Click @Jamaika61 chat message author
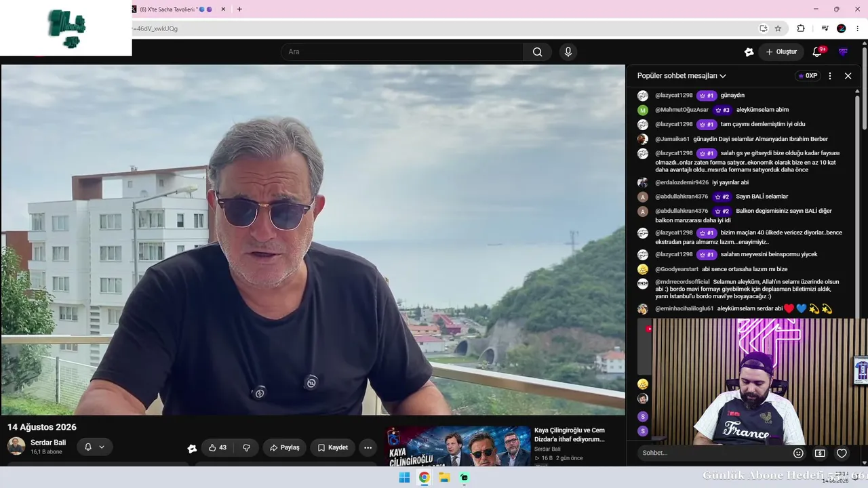This screenshot has height=488, width=868. click(x=672, y=139)
